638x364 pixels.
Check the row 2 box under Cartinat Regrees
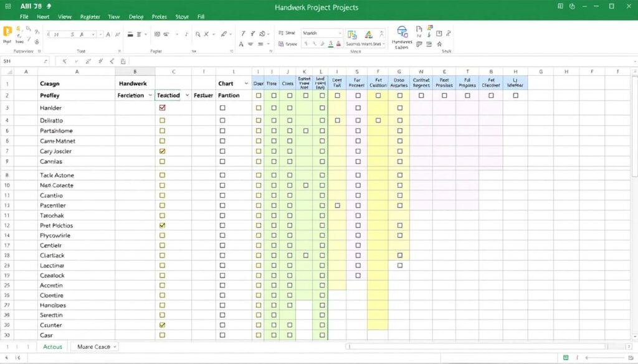tap(421, 95)
